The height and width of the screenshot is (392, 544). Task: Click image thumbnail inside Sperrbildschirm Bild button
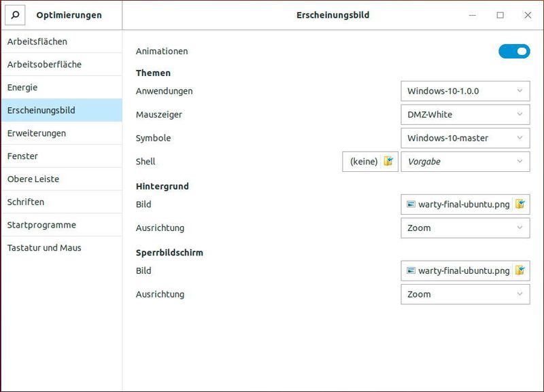[413, 270]
